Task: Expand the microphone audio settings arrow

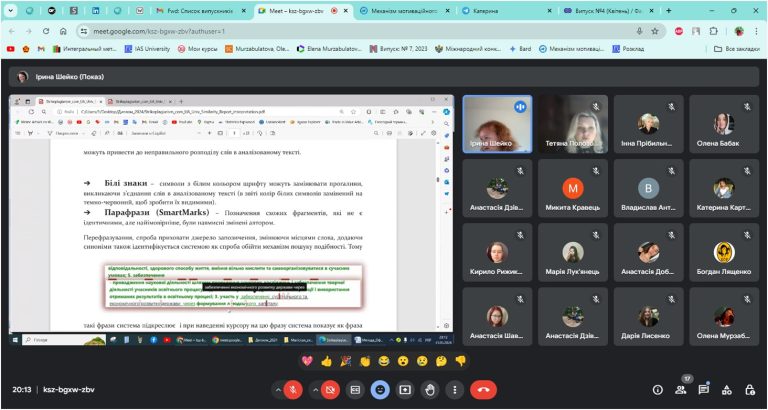Action: pyautogui.click(x=278, y=390)
